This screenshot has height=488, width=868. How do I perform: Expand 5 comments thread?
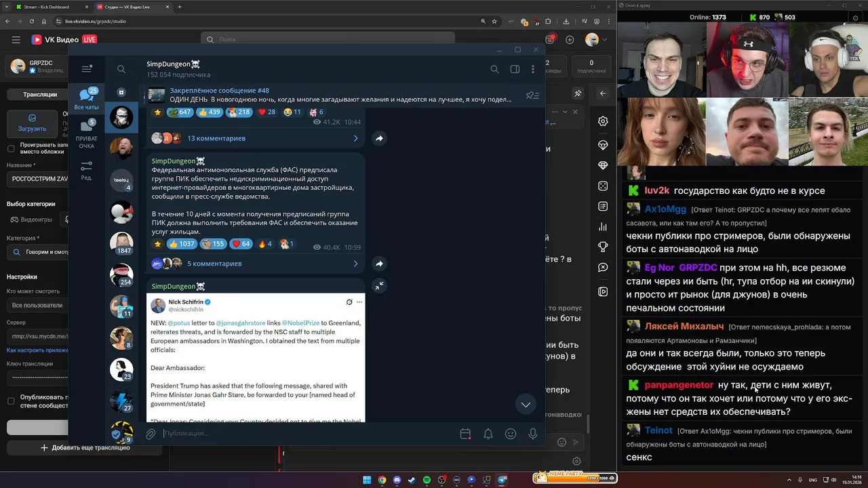(256, 264)
